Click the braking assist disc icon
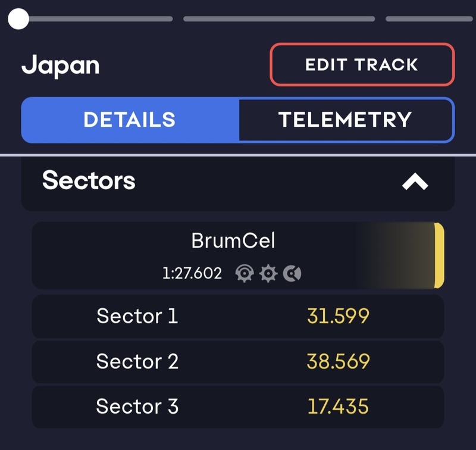Image resolution: width=476 pixels, height=450 pixels. coord(292,273)
